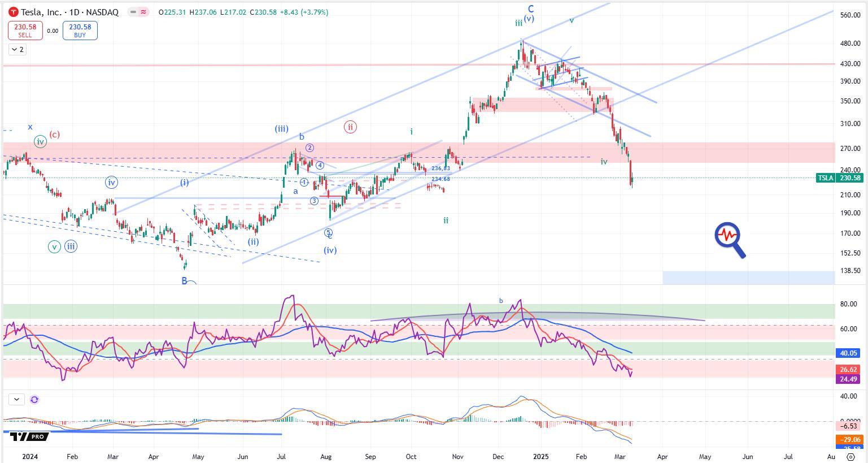Click the pink -6.53 histogram value label
868x463 pixels.
(x=849, y=426)
